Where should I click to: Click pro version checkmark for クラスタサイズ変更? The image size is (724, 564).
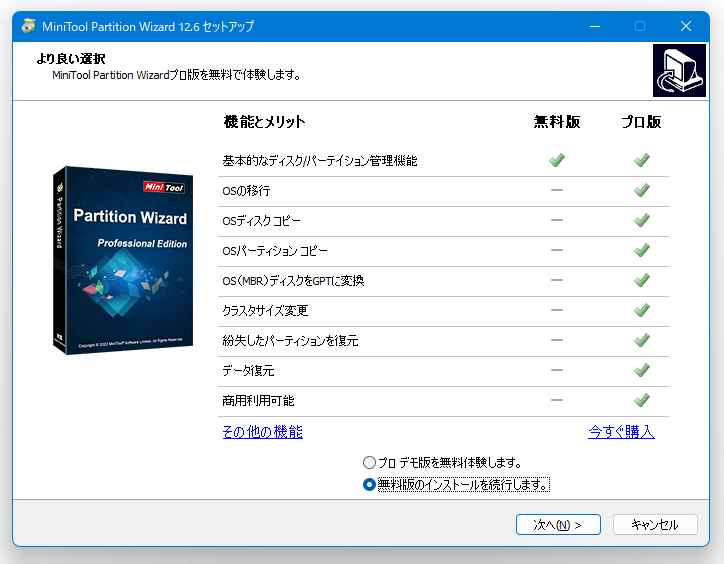coord(642,310)
